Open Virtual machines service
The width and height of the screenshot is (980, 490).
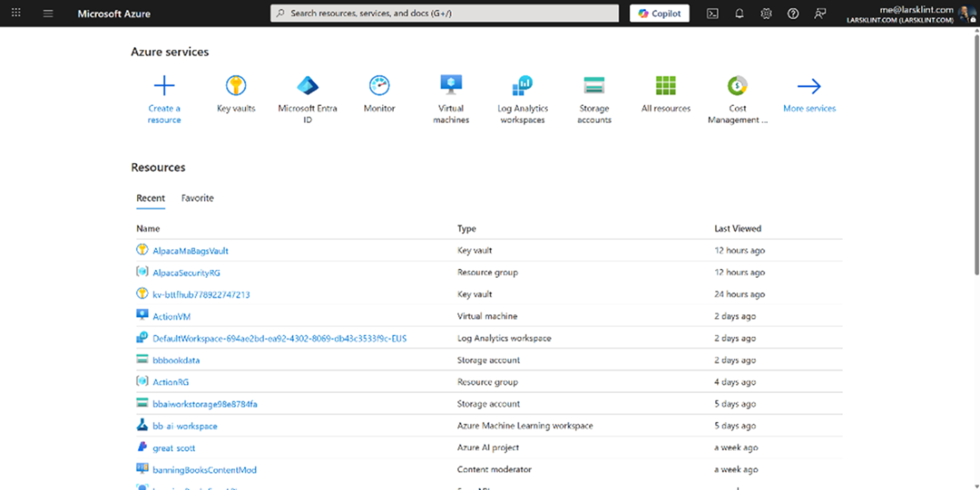(x=451, y=86)
